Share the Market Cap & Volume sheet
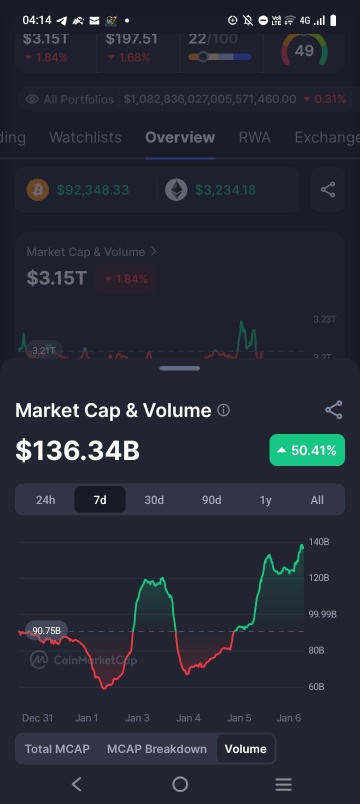This screenshot has height=804, width=360. pos(333,410)
